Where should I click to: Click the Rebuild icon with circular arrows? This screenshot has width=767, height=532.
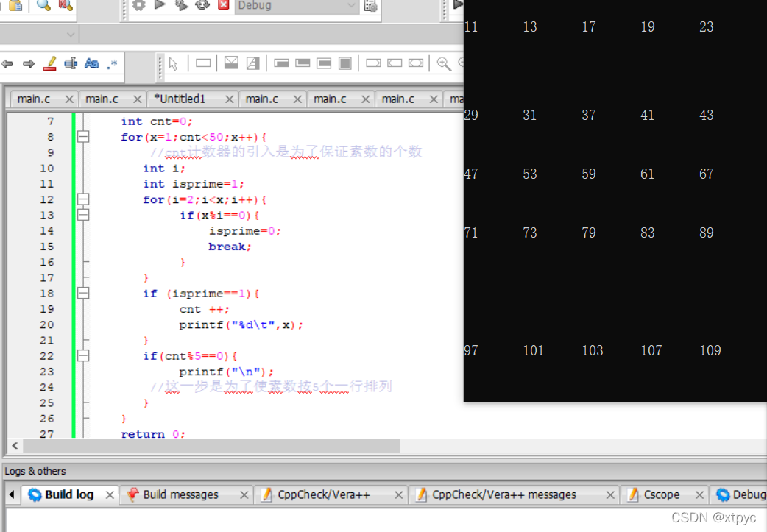(x=202, y=5)
